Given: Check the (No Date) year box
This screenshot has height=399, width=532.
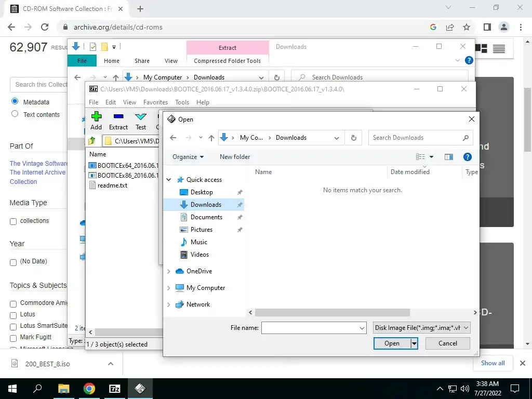Looking at the screenshot, I should click(x=13, y=262).
